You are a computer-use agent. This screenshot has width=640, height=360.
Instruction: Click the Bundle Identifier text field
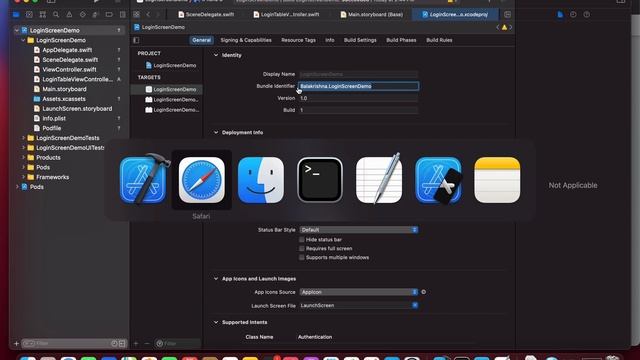point(358,86)
